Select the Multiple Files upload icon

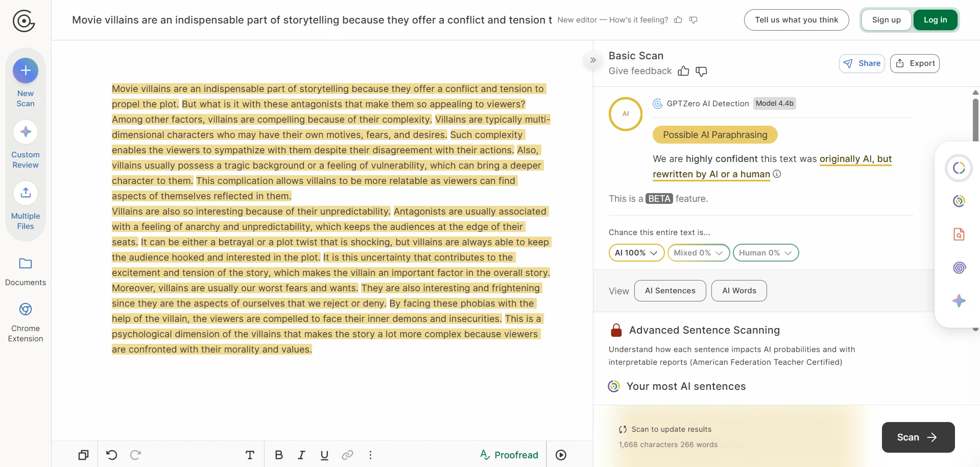click(26, 193)
